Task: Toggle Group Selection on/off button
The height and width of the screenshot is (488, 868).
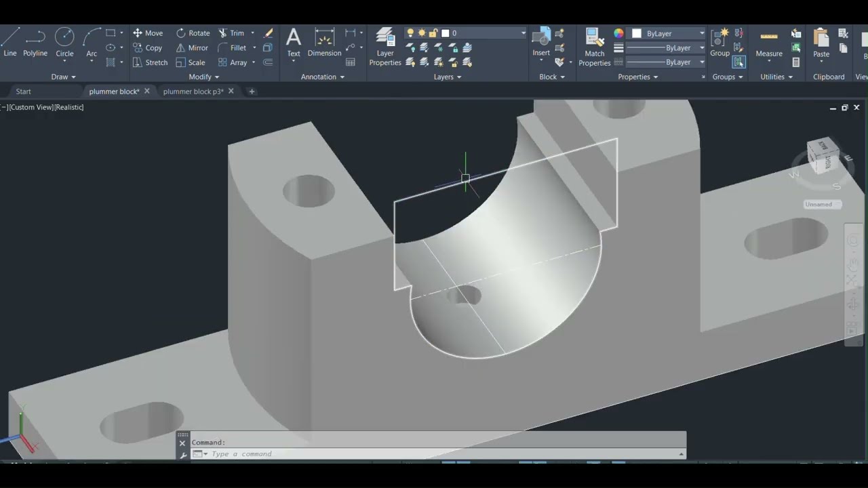Action: pyautogui.click(x=738, y=62)
